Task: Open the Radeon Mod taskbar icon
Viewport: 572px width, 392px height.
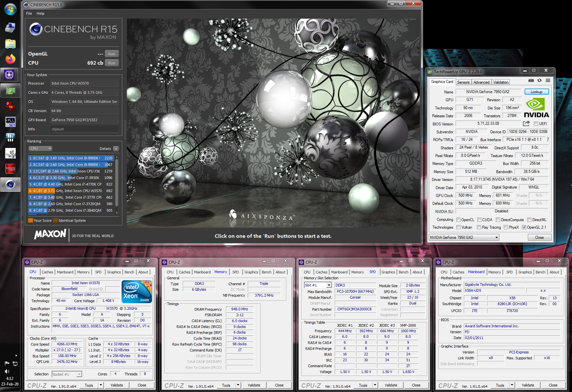Action: coord(10,169)
